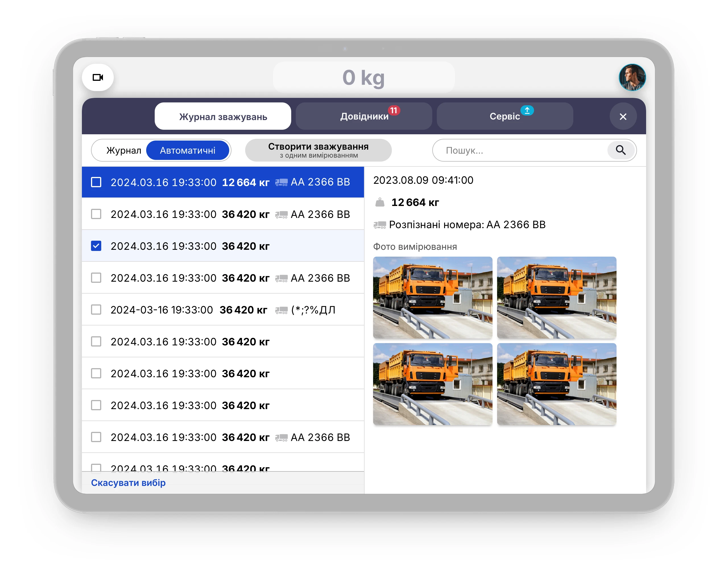The height and width of the screenshot is (569, 728).
Task: Open the Довідники tab
Action: pyautogui.click(x=364, y=117)
